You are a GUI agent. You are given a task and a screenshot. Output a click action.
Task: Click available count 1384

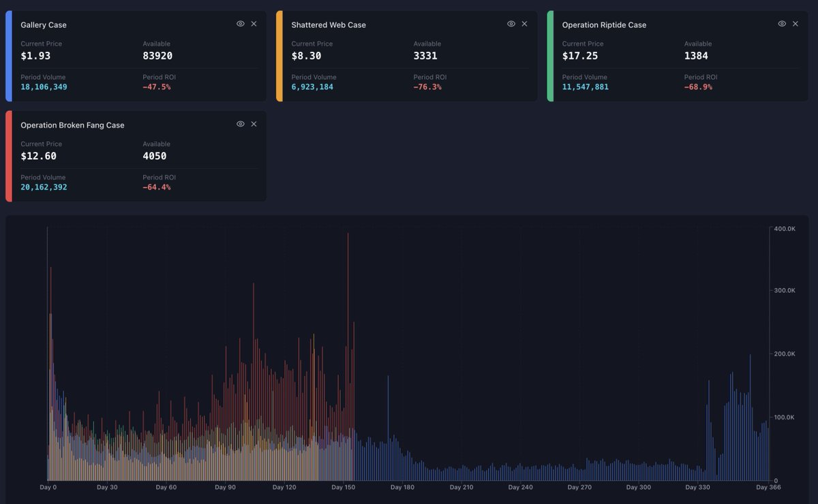pos(696,56)
